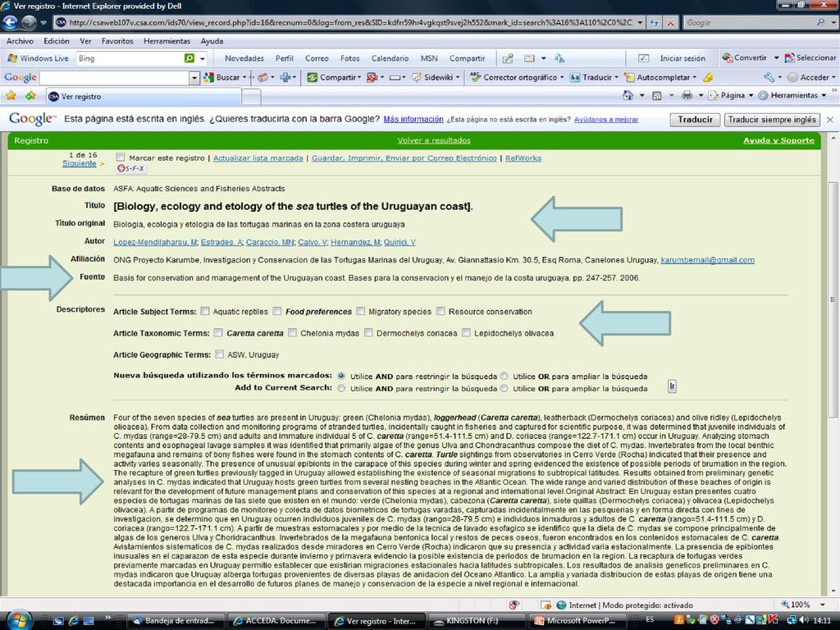Check the Aquatic reptiles subject term
840x630 pixels.
pos(205,311)
